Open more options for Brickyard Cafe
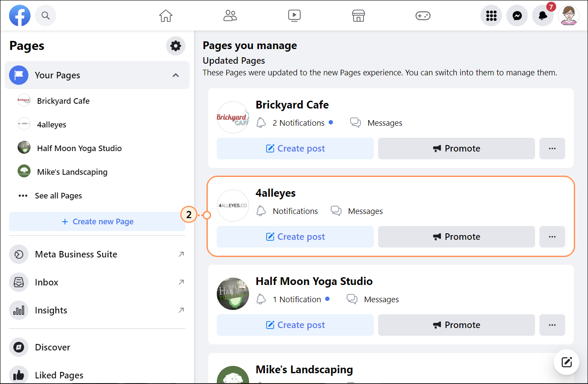 552,149
